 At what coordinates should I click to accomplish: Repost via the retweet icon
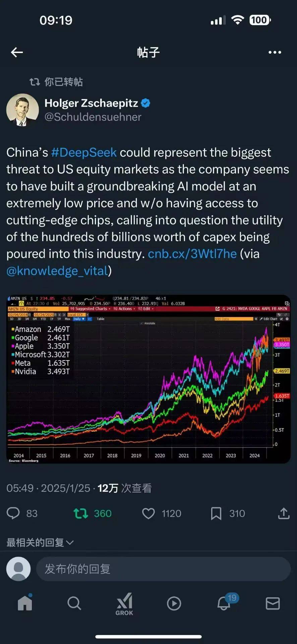pos(80,513)
